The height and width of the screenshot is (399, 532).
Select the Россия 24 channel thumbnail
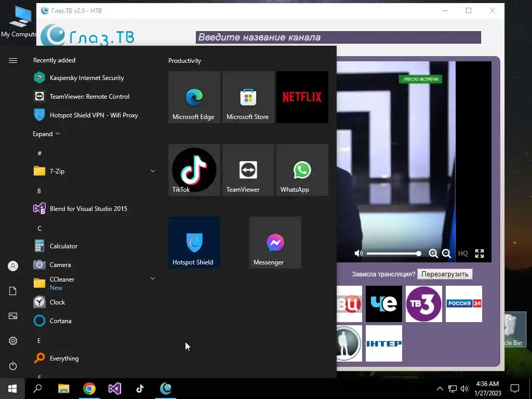point(464,303)
